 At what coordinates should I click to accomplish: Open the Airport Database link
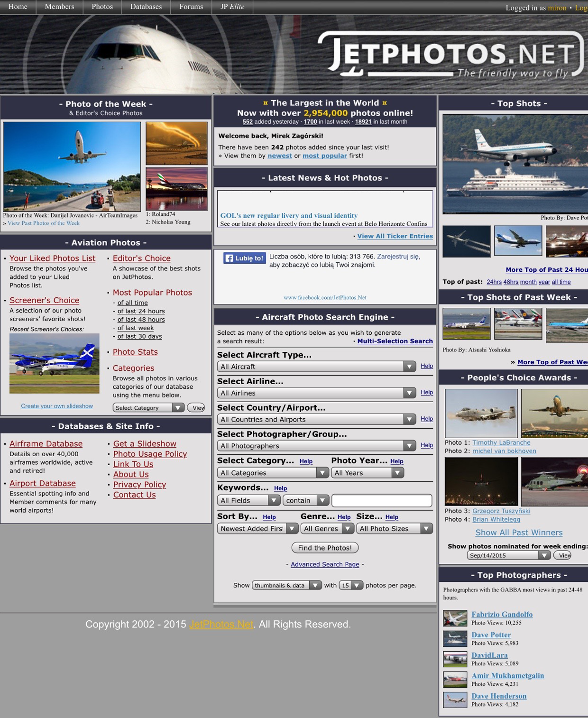click(x=43, y=483)
